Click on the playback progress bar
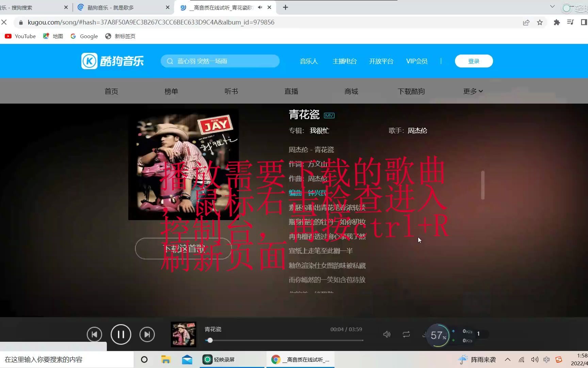Screen dimensions: 588x368 tap(285, 340)
